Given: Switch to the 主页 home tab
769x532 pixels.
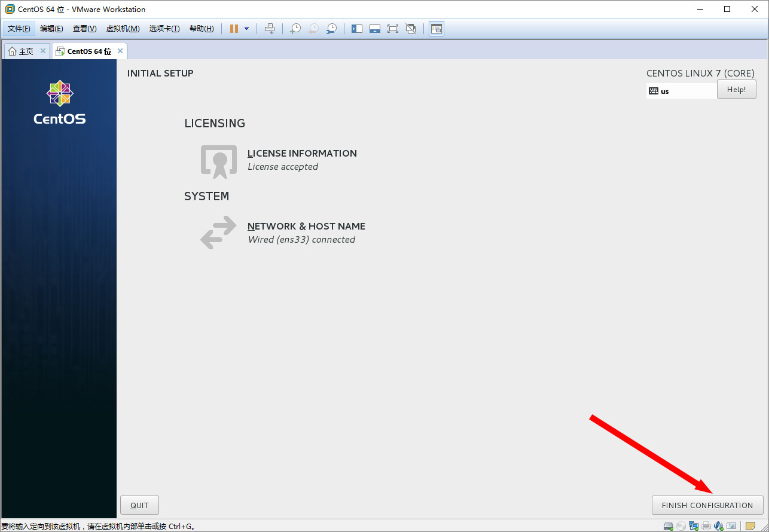Looking at the screenshot, I should point(22,51).
